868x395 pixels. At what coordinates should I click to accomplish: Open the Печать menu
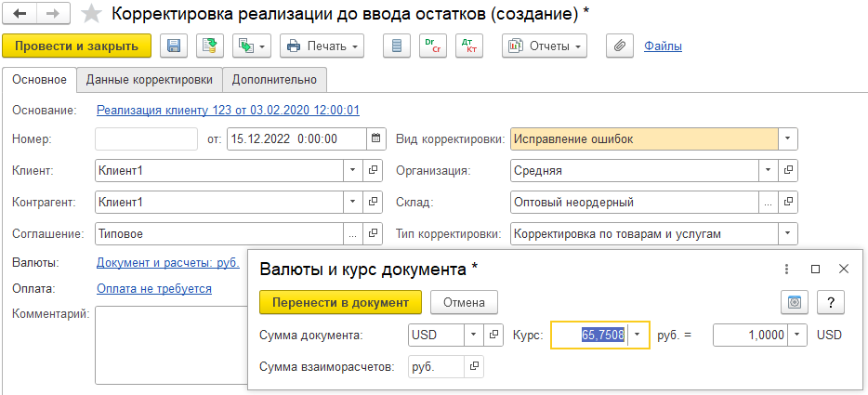(322, 46)
